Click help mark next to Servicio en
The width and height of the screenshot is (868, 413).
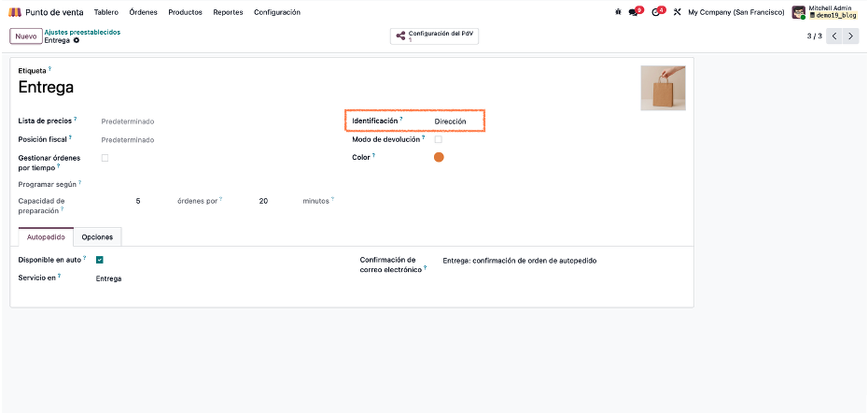pyautogui.click(x=59, y=276)
